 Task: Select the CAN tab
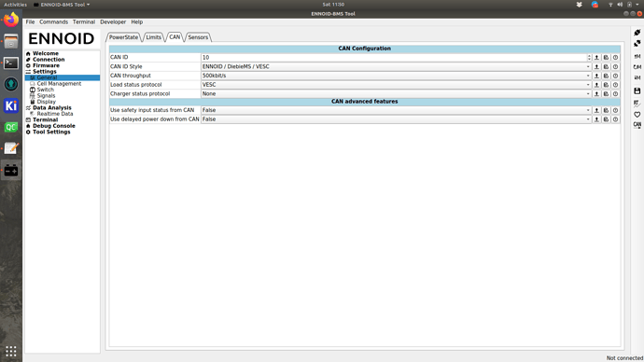coord(175,37)
